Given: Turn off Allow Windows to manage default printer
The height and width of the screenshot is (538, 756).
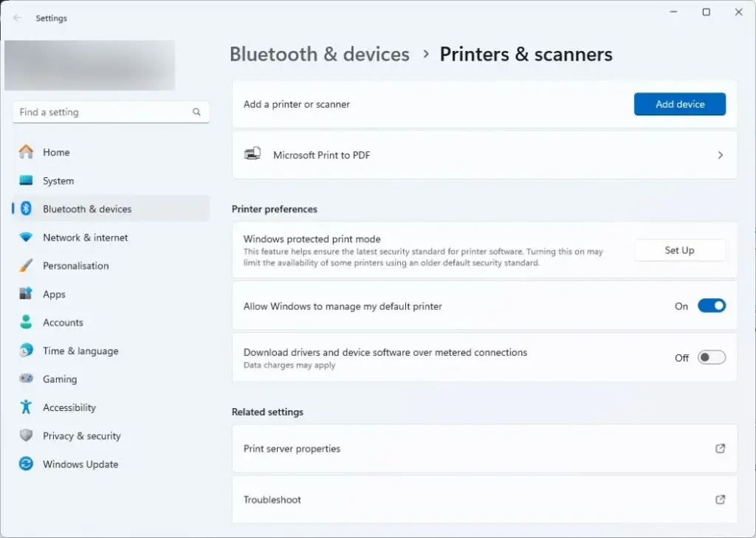Looking at the screenshot, I should pyautogui.click(x=712, y=306).
